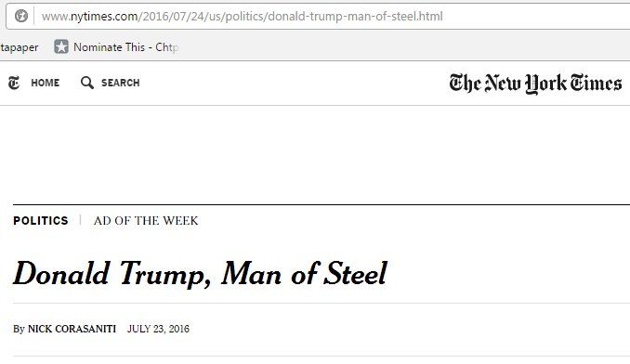Click the blank advertisement area above the article

tap(315, 154)
